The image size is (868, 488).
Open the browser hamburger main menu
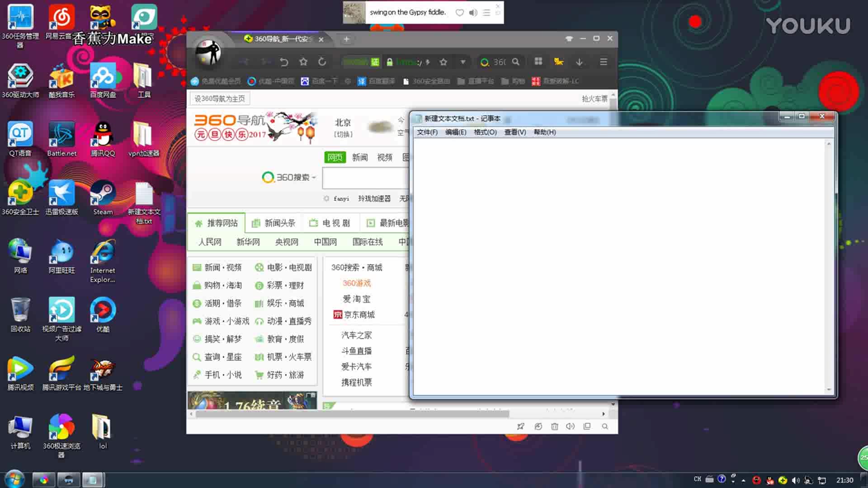pyautogui.click(x=604, y=61)
